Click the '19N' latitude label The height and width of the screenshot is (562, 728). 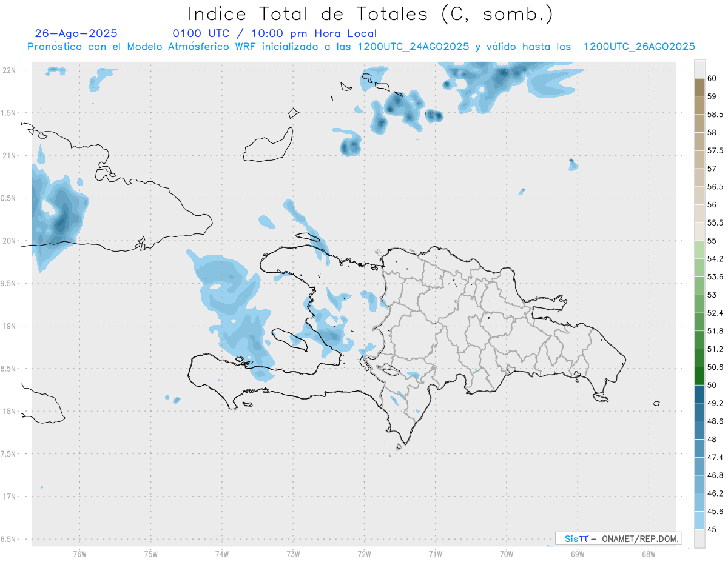10,326
